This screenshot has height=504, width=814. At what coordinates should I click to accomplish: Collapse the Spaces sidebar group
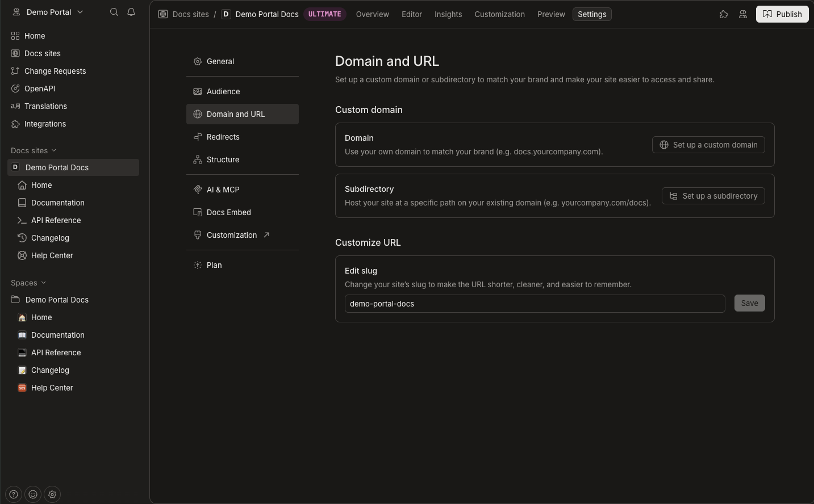pos(28,283)
